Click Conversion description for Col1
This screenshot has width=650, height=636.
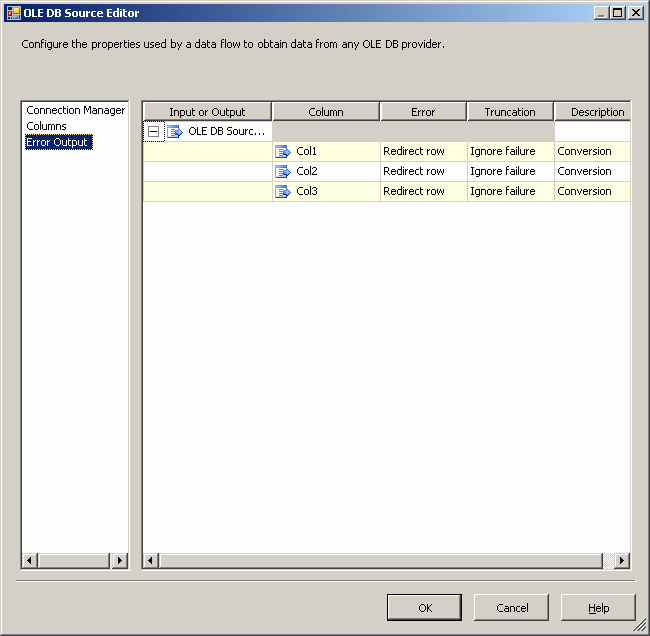click(x=593, y=151)
